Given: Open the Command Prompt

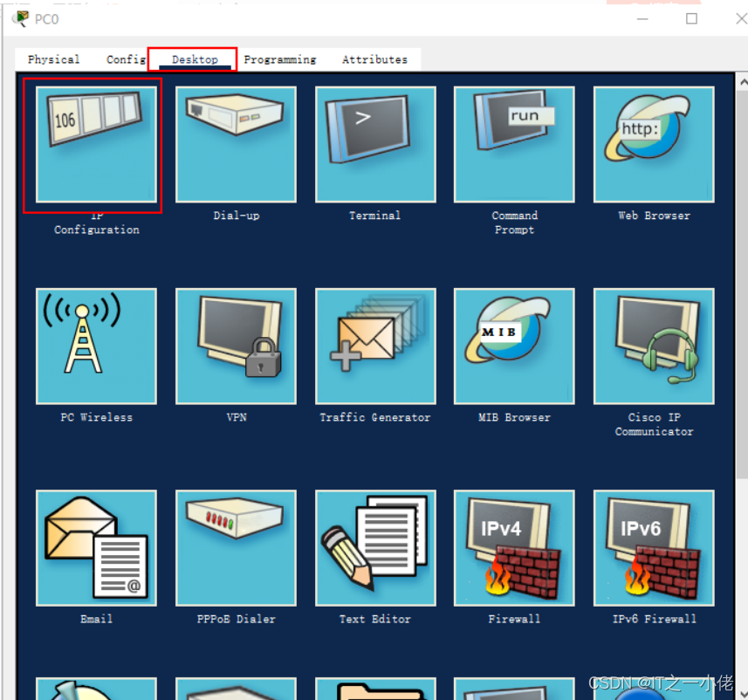Looking at the screenshot, I should tap(514, 144).
